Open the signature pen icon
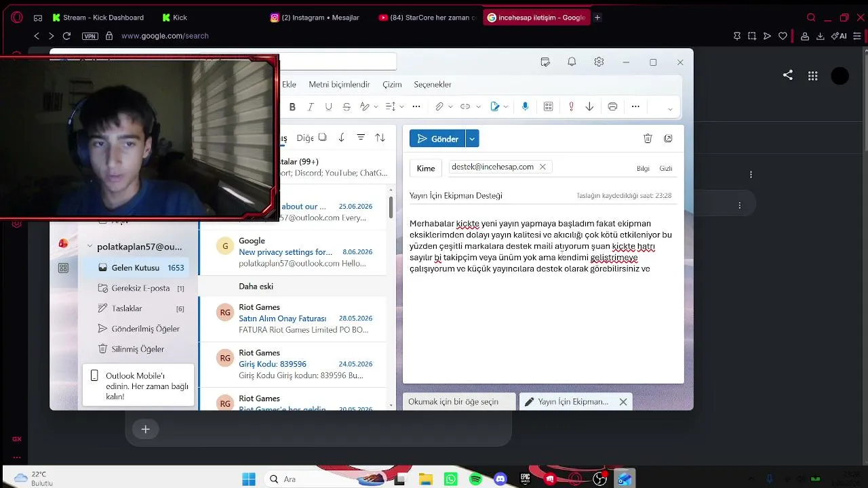Viewport: 868px width, 488px height. (495, 106)
